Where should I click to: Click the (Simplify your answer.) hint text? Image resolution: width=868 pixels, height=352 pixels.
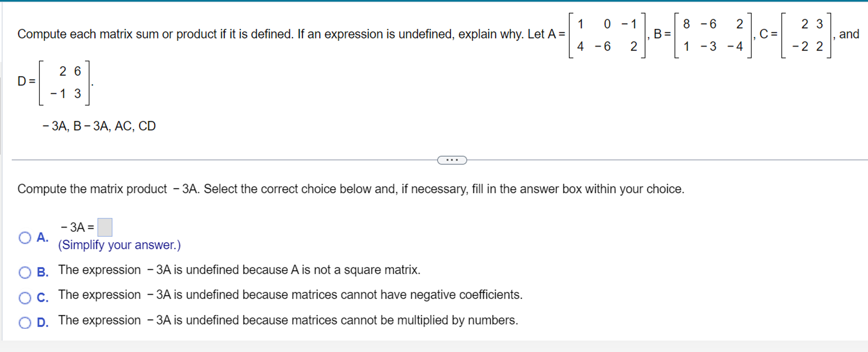pyautogui.click(x=119, y=245)
